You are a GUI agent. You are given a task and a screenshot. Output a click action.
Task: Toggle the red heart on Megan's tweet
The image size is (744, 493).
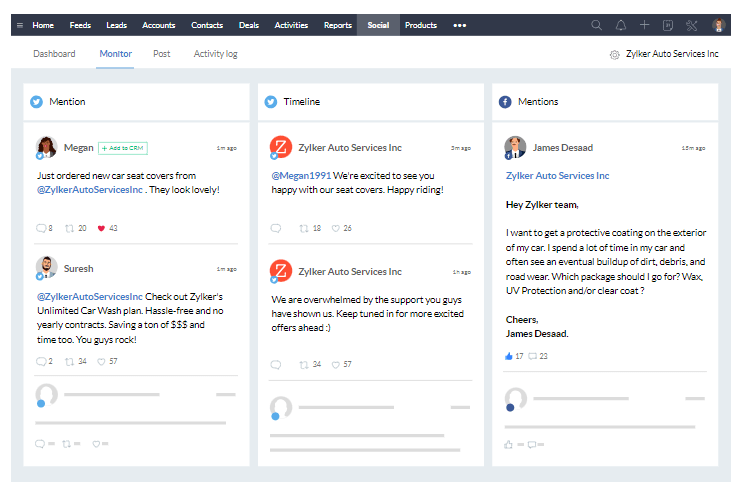[101, 228]
